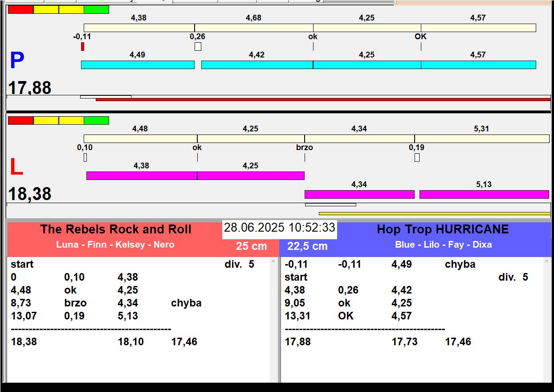Image resolution: width=554 pixels, height=392 pixels.
Task: Click the 17,73 value in the Hurricane summary
Action: (405, 342)
